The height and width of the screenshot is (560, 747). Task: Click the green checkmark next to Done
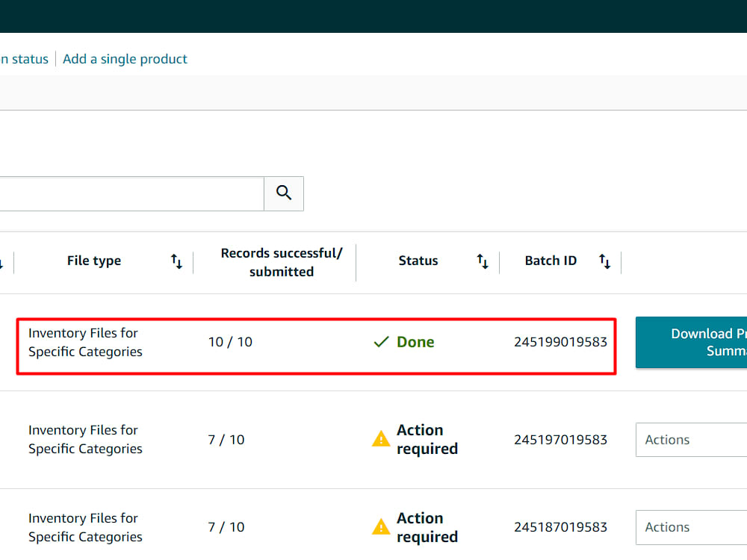(x=382, y=341)
